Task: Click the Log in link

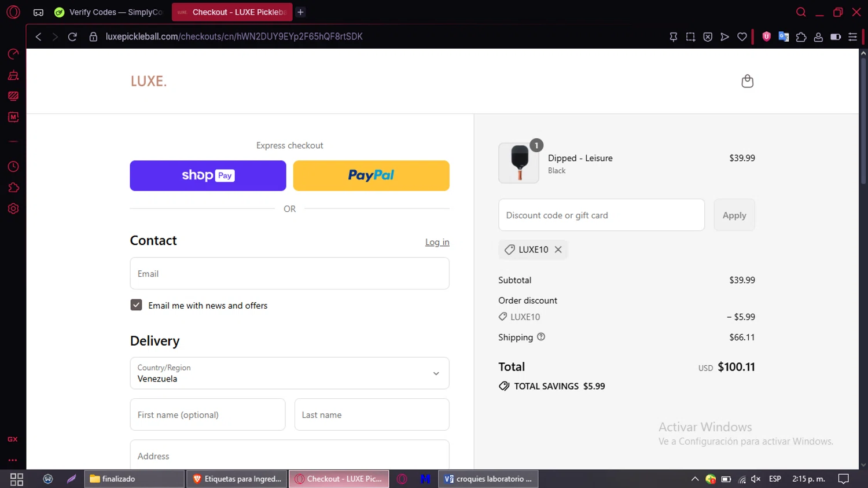Action: (437, 242)
